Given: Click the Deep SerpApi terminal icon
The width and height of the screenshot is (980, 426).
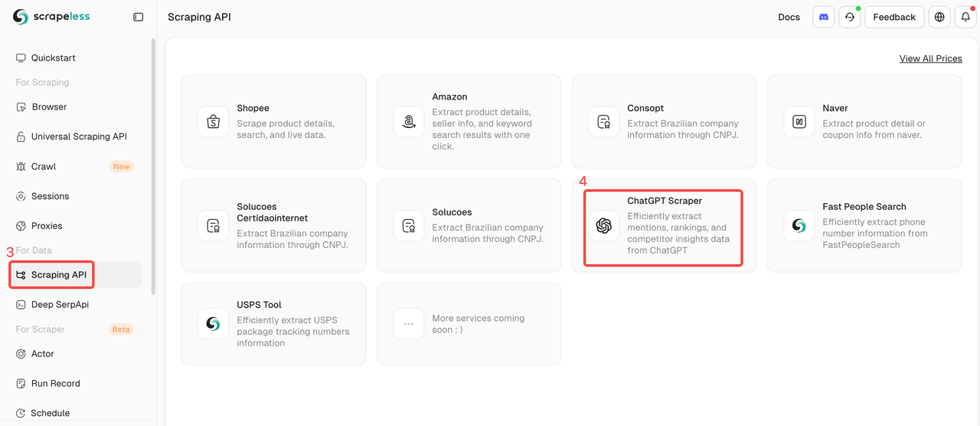Looking at the screenshot, I should click(21, 305).
